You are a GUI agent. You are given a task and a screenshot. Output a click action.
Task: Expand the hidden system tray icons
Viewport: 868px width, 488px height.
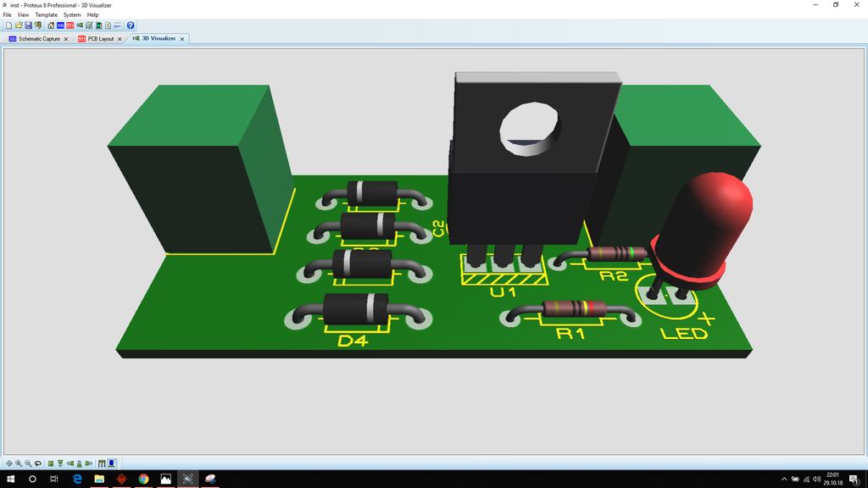tap(784, 480)
